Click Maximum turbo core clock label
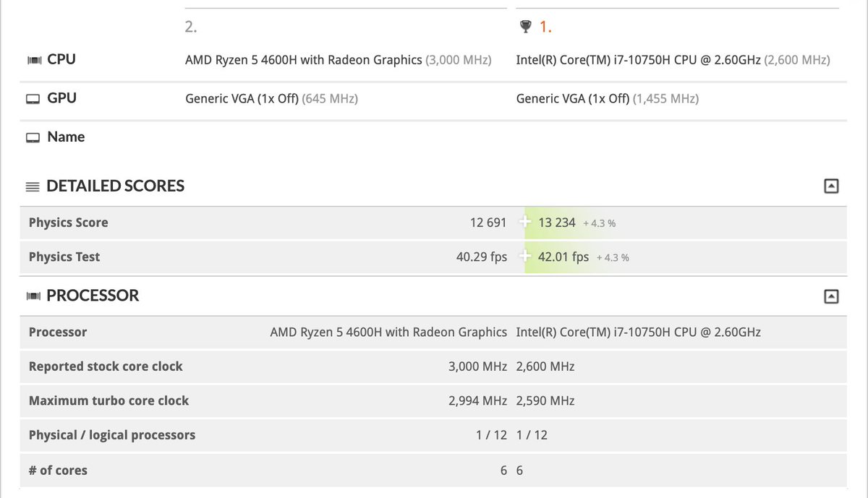868x498 pixels. [109, 400]
